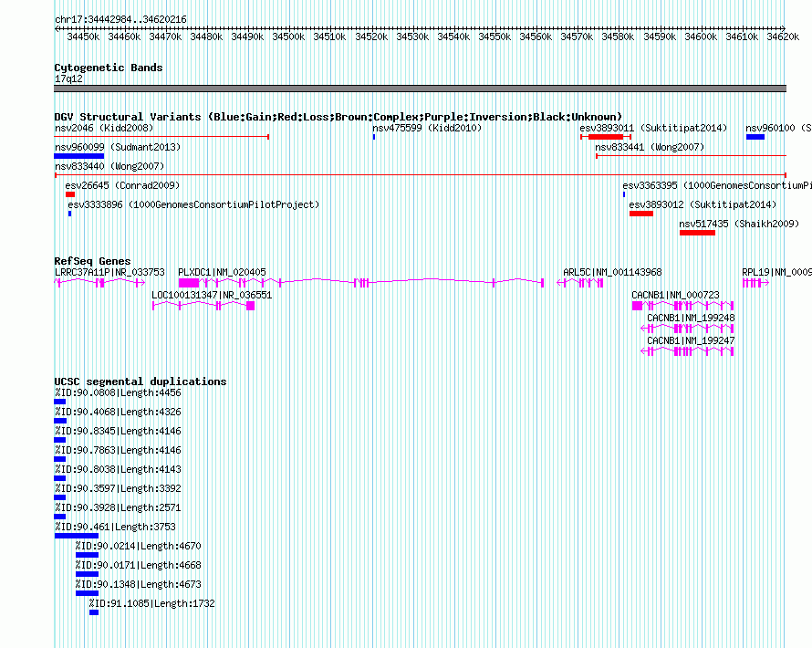The image size is (812, 648).
Task: Open variant label nsv2046 (Kidd2008)
Action: pyautogui.click(x=104, y=128)
